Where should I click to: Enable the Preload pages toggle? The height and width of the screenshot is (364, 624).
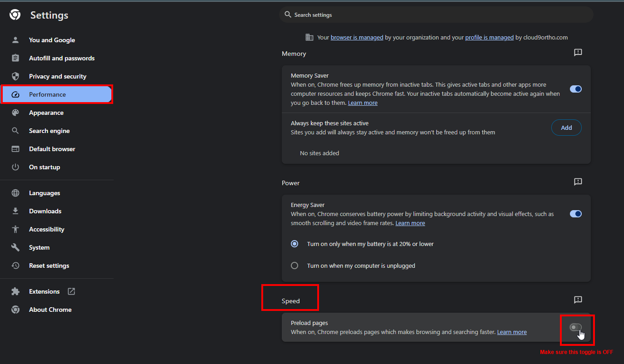point(576,327)
